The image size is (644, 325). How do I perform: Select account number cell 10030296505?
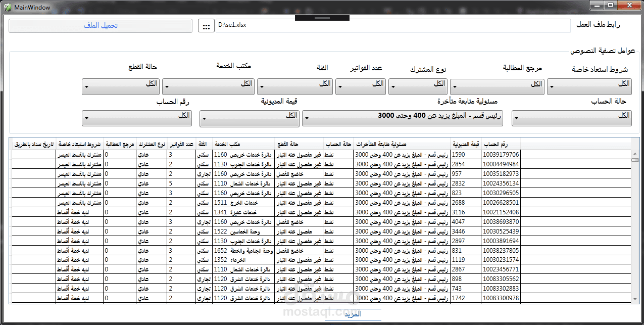coord(501,193)
